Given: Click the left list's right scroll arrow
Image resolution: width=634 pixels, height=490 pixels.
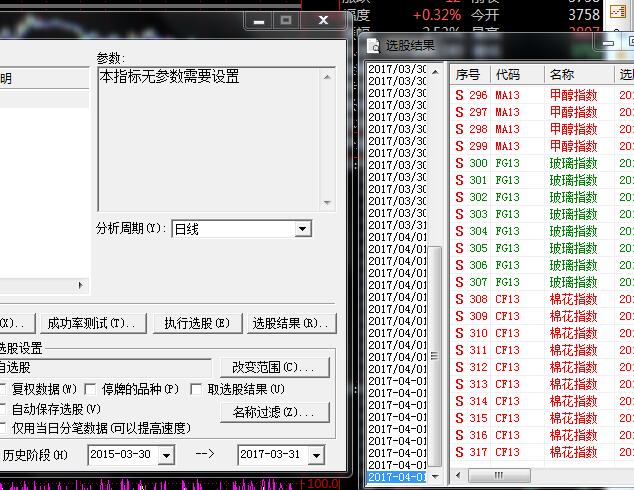Looking at the screenshot, I should [80, 285].
